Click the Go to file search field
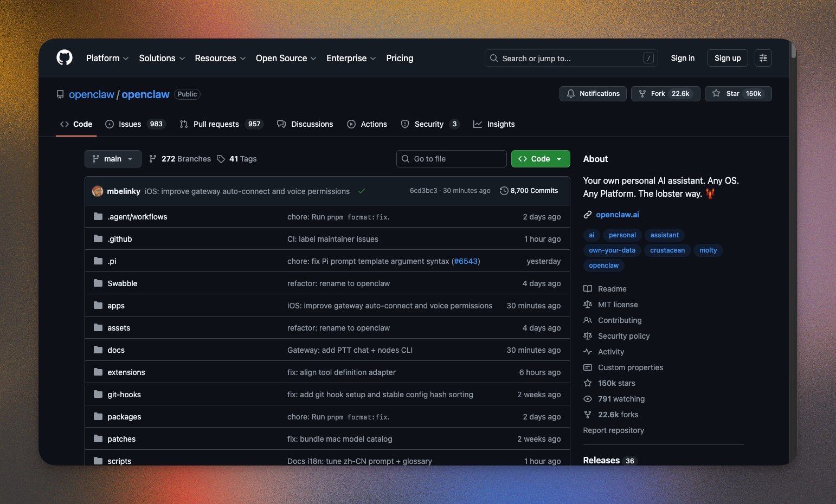Screen dimensions: 836x504 tap(451, 158)
